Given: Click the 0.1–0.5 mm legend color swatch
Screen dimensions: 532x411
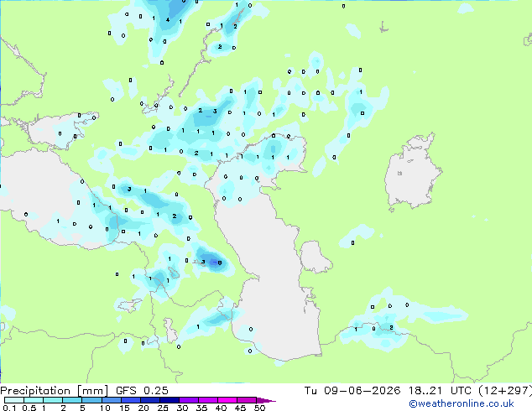Looking at the screenshot, I should (14, 400).
